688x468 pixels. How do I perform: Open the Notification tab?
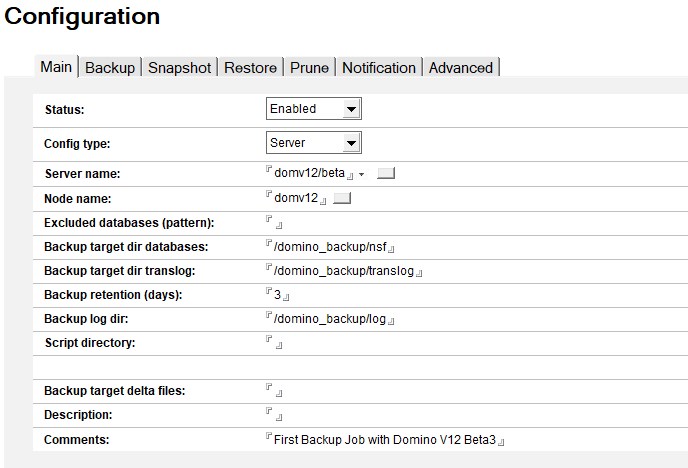tap(379, 68)
